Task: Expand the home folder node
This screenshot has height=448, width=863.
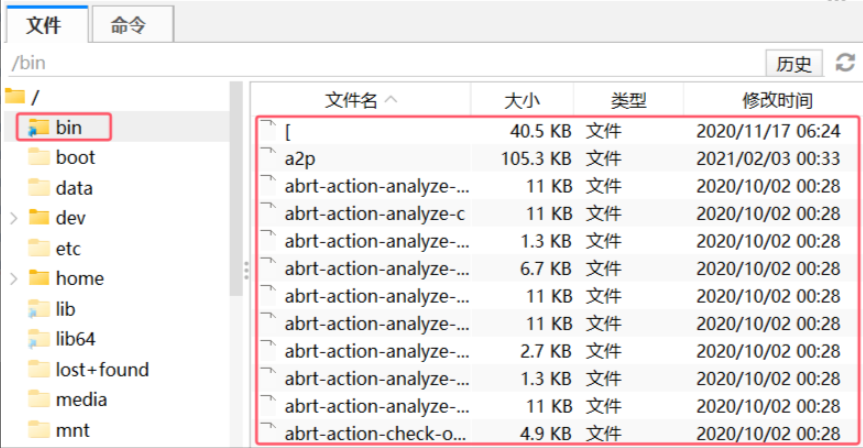Action: click(13, 279)
